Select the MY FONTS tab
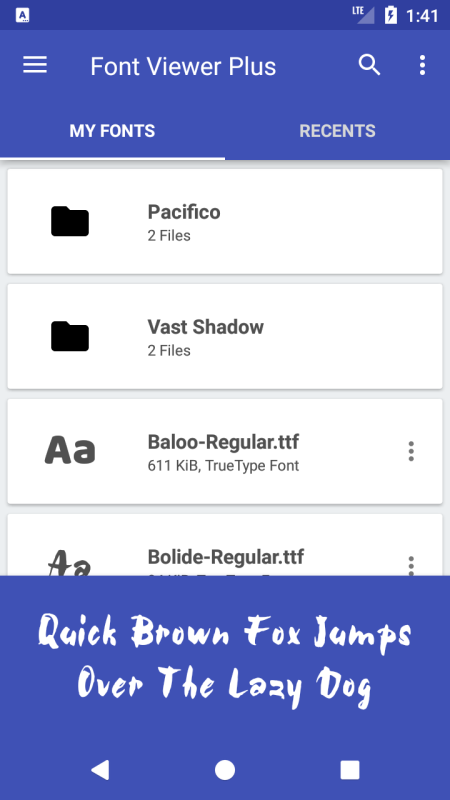This screenshot has width=450, height=800. coord(112,131)
